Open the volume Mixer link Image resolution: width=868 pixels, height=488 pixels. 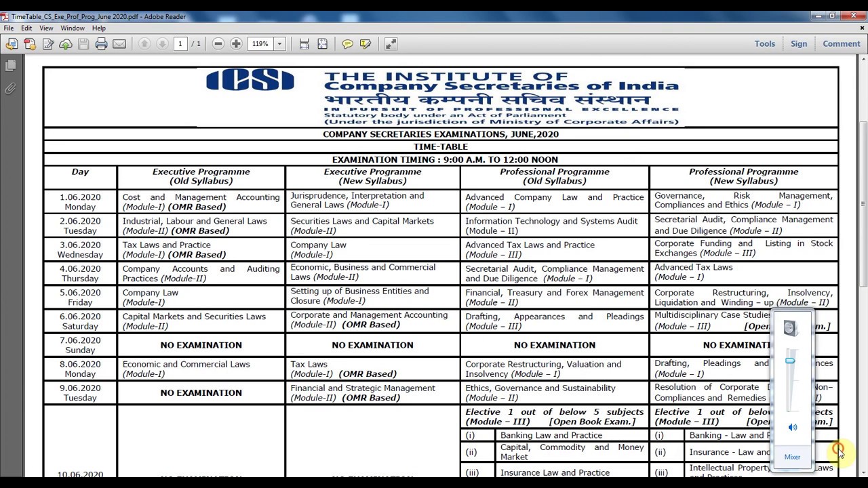[792, 457]
